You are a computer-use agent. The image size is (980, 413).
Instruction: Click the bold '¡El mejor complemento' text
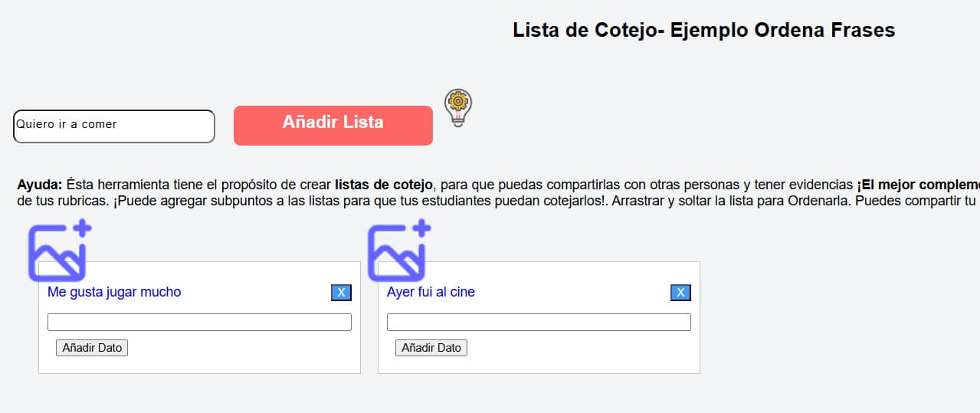click(x=919, y=185)
